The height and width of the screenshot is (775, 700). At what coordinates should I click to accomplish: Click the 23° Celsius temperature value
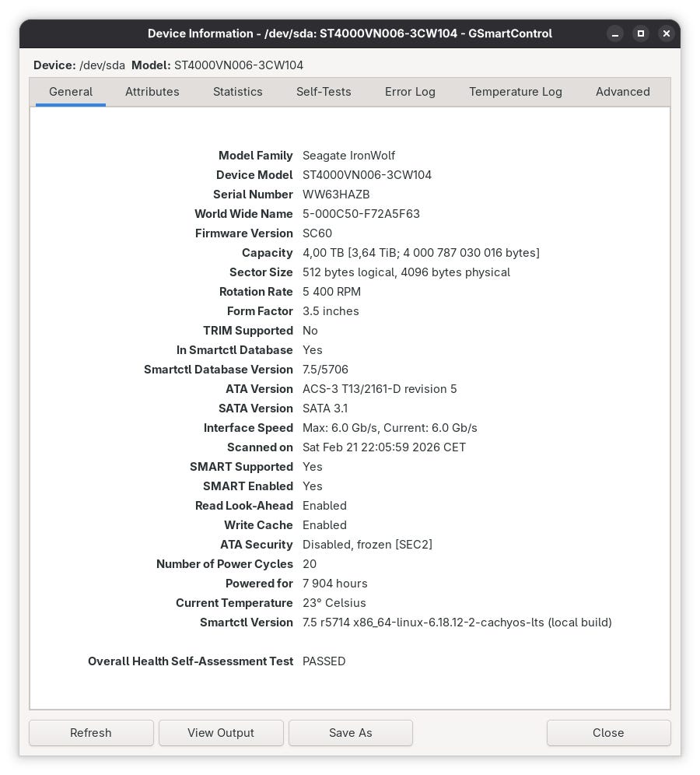click(334, 603)
